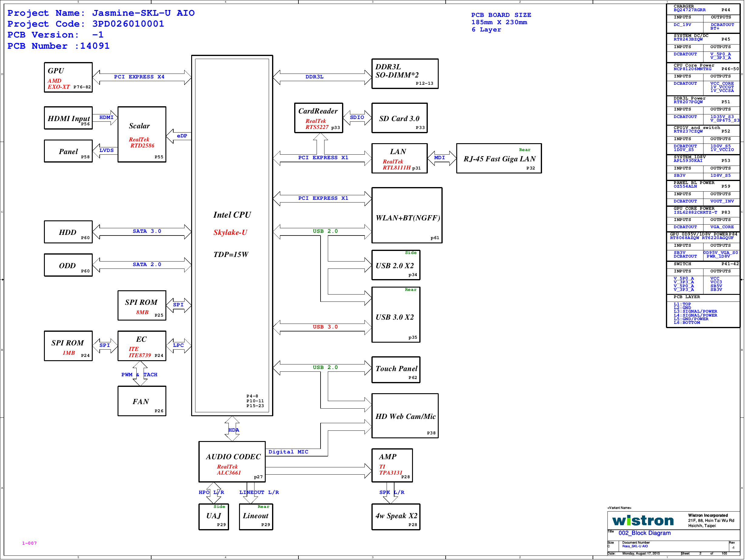Select the L6:BOTTOM layer text
This screenshot has height=560, width=745.
pos(687,323)
